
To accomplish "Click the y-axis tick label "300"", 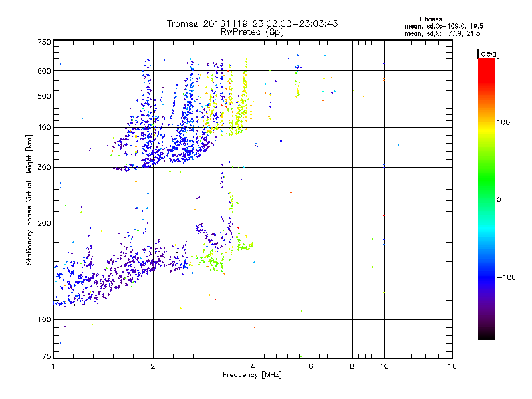I will (x=44, y=168).
